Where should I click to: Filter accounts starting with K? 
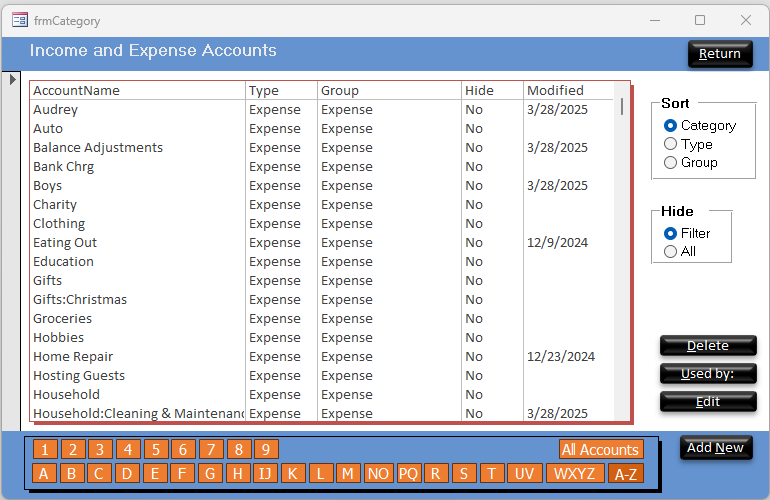tap(293, 474)
